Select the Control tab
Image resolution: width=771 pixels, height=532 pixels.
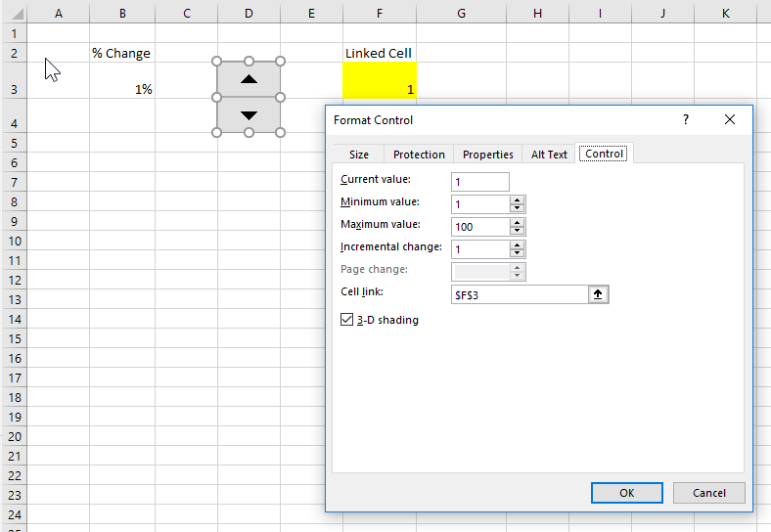click(x=604, y=154)
